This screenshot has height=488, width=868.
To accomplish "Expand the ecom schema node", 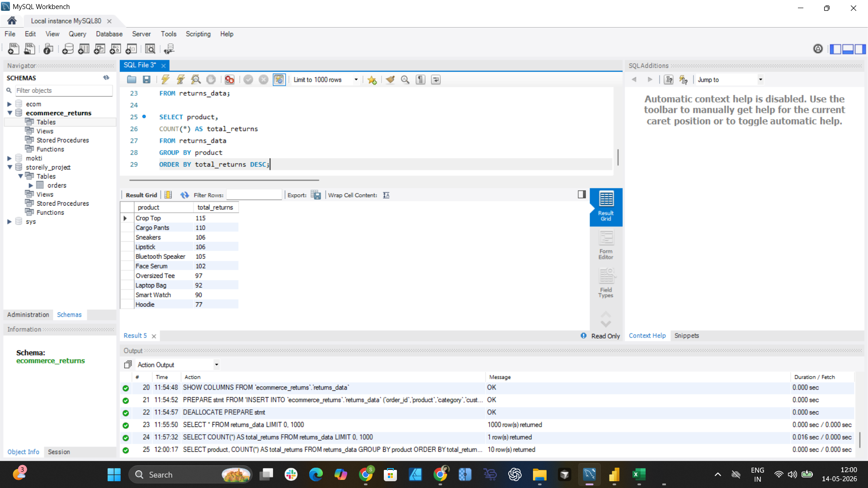I will click(x=9, y=104).
